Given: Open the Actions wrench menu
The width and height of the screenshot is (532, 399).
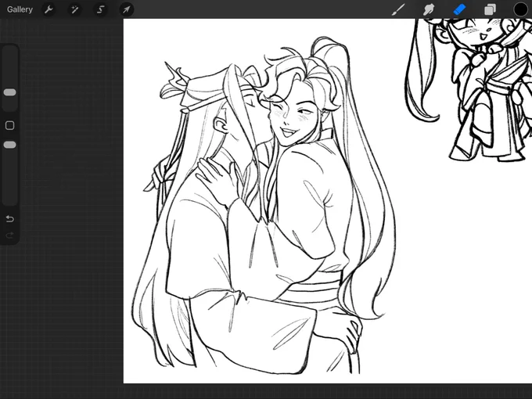Looking at the screenshot, I should point(49,9).
